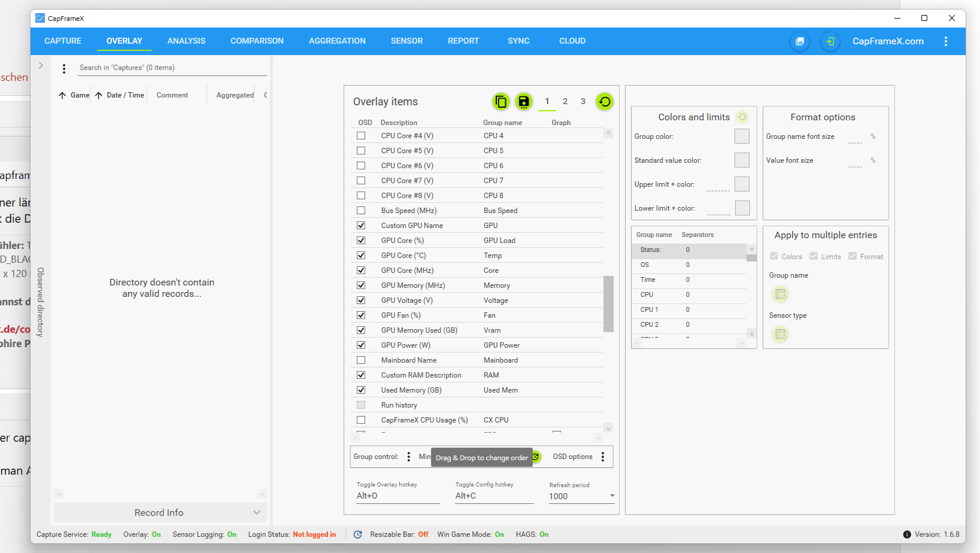Image resolution: width=980 pixels, height=553 pixels.
Task: Select the Status: group row
Action: (689, 250)
